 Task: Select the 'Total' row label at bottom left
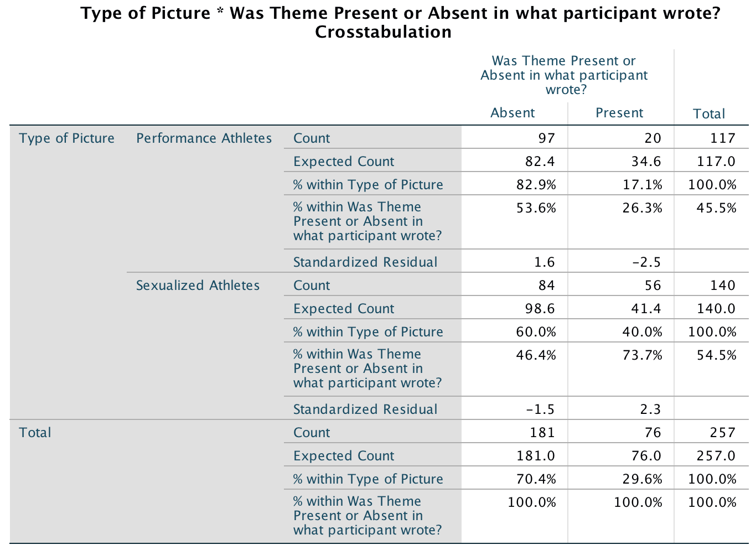(x=35, y=433)
